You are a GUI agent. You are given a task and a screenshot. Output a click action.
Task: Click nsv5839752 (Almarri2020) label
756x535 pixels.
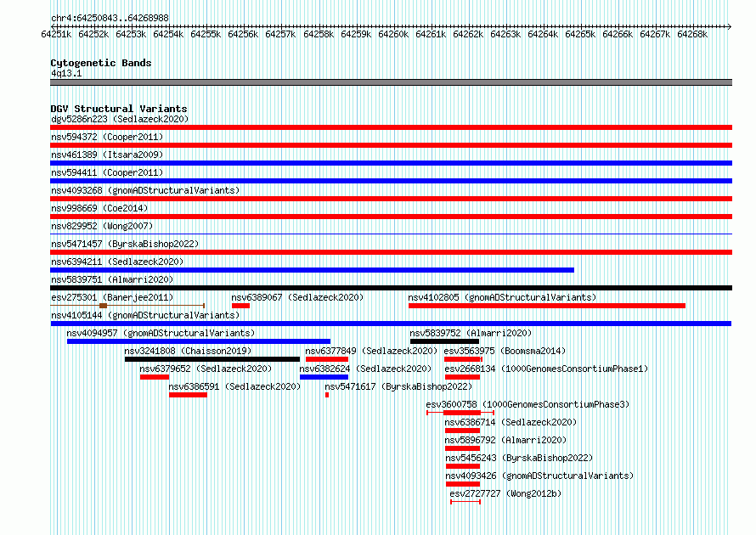[x=471, y=333]
